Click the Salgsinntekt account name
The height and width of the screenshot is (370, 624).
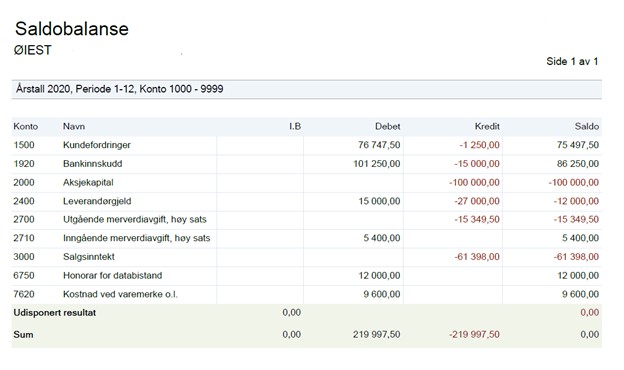pos(89,257)
